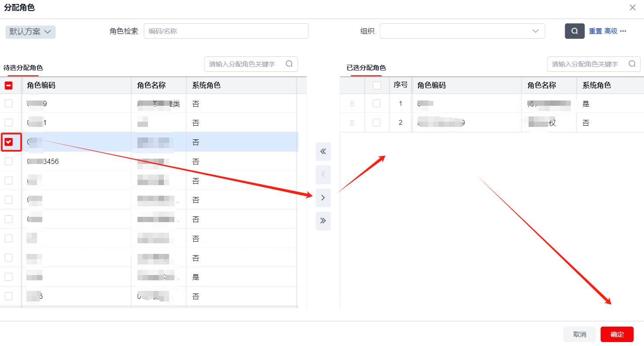Click the move-all-right double chevron button
Viewport: 644px width, 346px height.
point(323,221)
